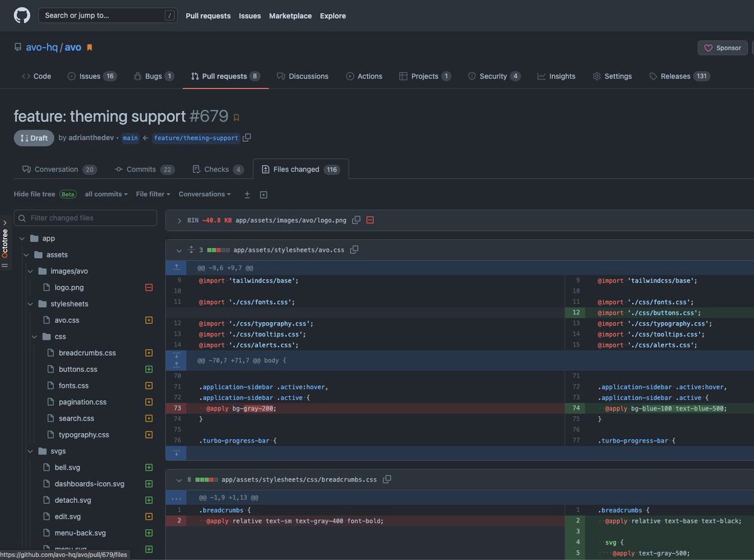
Task: Click the orange bookmark icon beside avo
Action: pos(89,48)
